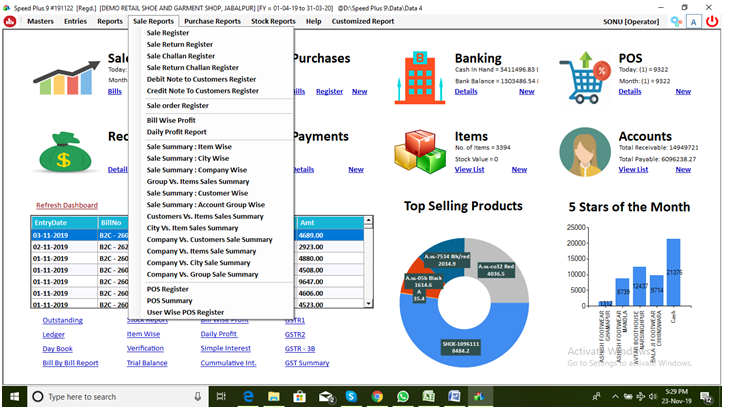Viewport: 752px width, 419px height.
Task: Open Microsoft Store from taskbar
Action: click(300, 396)
